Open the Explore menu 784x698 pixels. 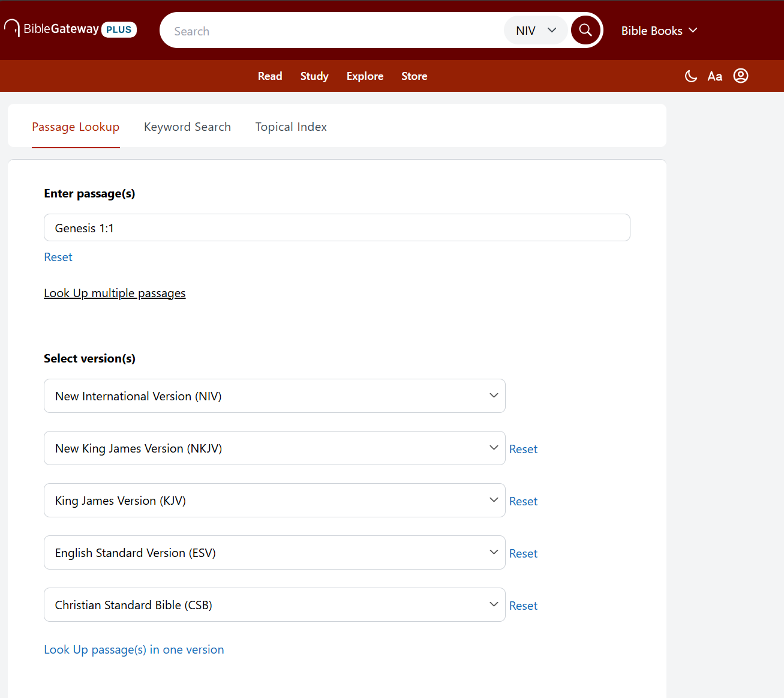[365, 76]
